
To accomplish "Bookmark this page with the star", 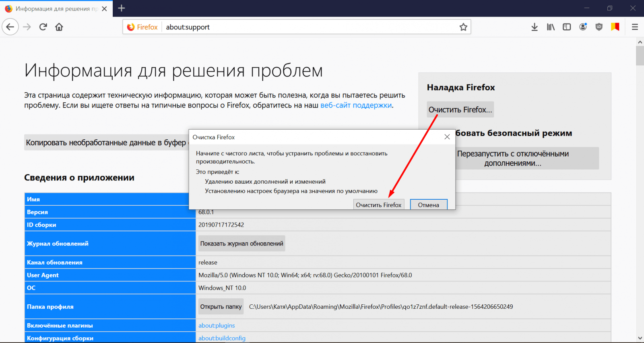I will 463,27.
